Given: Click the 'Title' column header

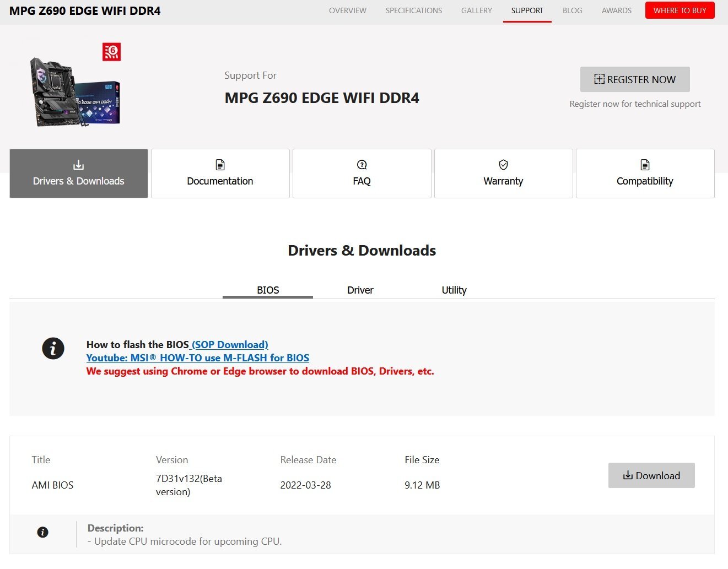Looking at the screenshot, I should point(41,460).
